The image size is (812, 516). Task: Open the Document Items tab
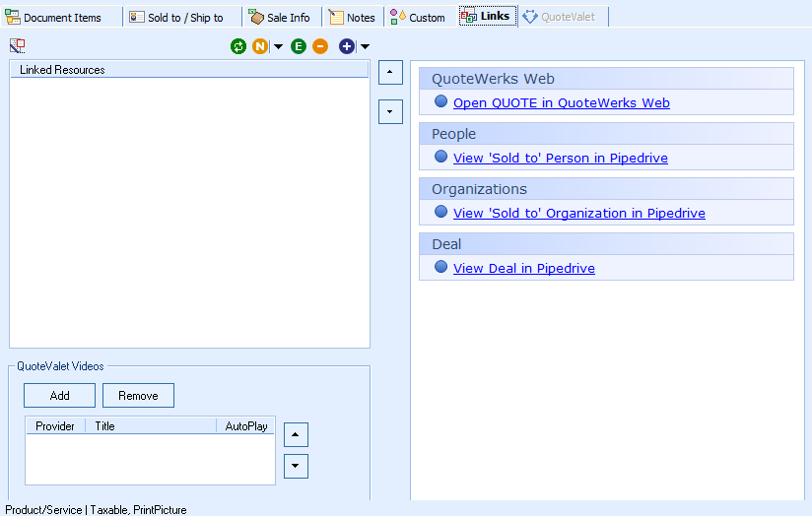(x=62, y=17)
